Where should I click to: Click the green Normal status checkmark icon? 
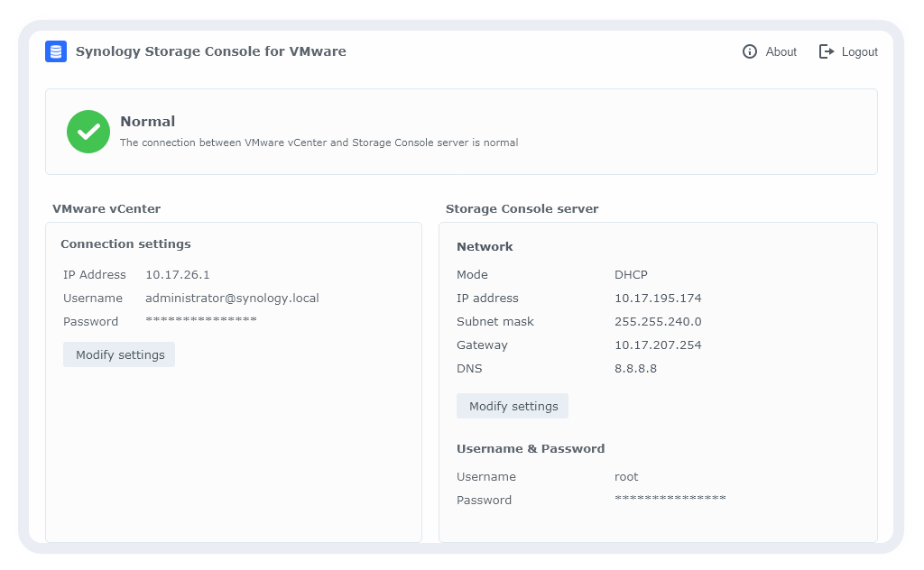click(x=88, y=132)
